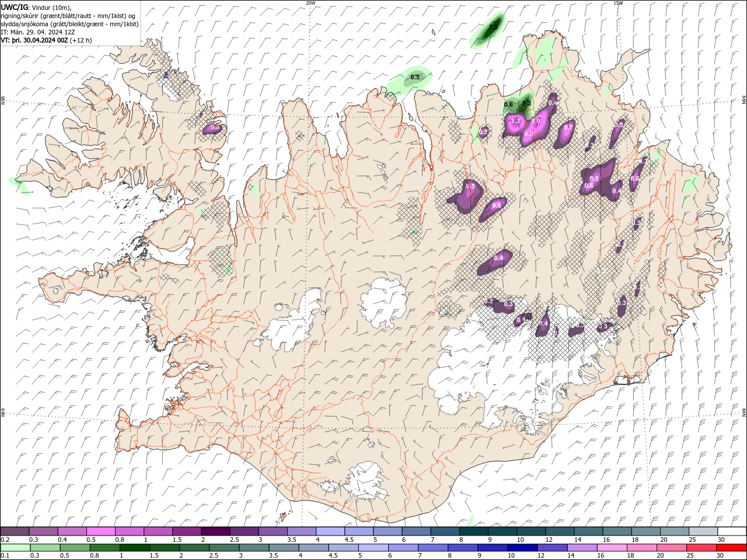Click the '15W' longitude label
The width and height of the screenshot is (747, 560).
618,2
